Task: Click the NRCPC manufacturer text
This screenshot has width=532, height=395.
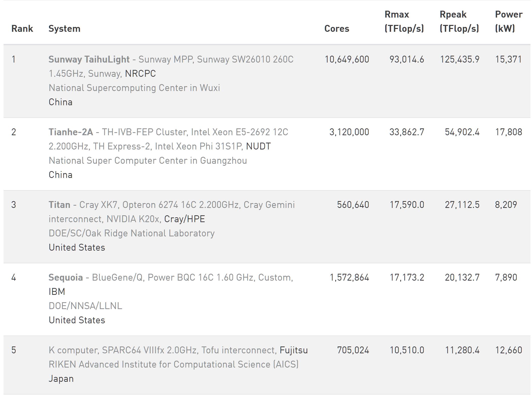Action: pyautogui.click(x=140, y=74)
